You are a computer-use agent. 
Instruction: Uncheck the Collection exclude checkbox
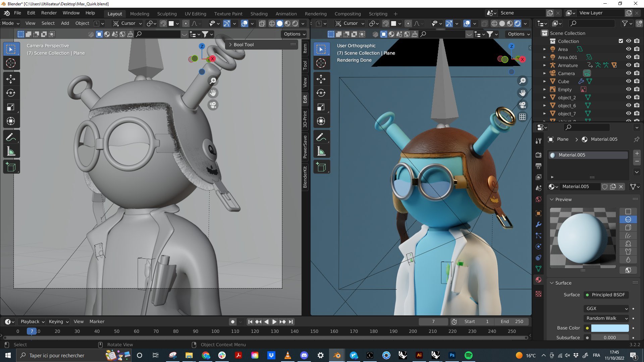621,41
